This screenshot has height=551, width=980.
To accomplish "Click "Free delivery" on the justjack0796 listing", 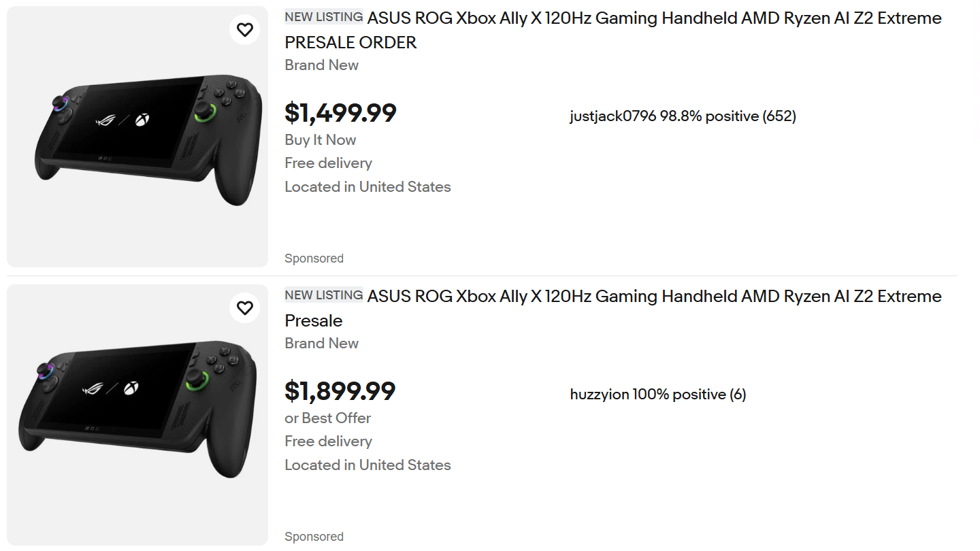I will pyautogui.click(x=328, y=163).
